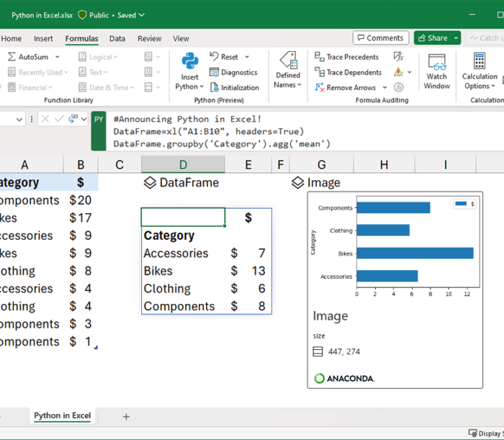Switch to the Data tab
Screen dimensions: 504x440
117,39
